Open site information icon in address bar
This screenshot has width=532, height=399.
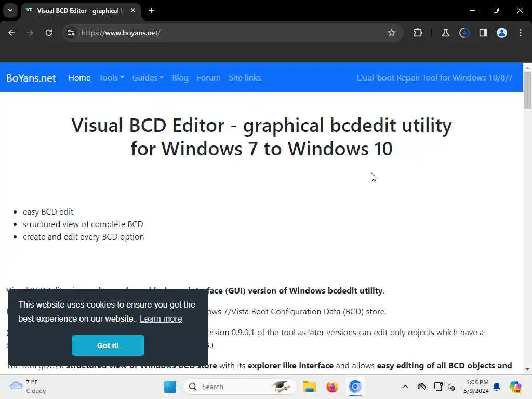click(x=71, y=33)
